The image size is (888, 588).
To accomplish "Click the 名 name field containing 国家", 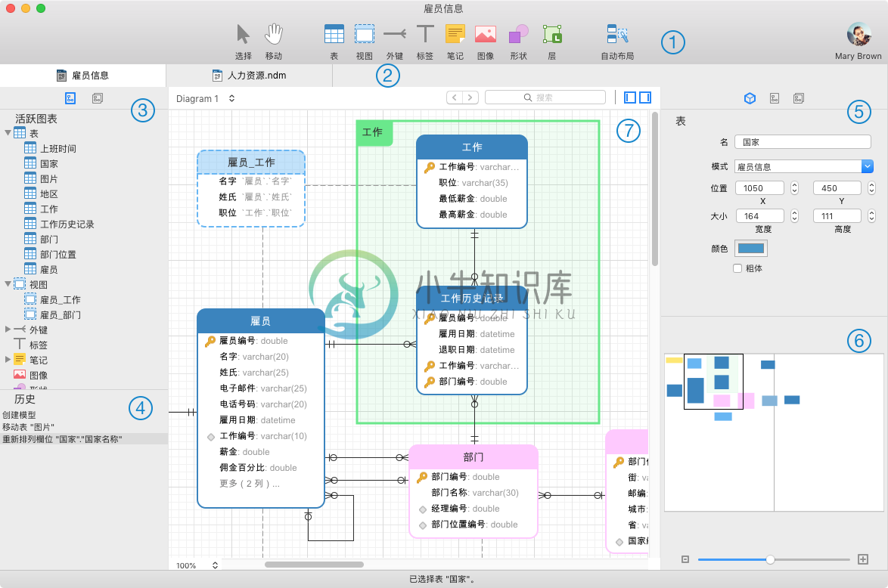I will 803,142.
